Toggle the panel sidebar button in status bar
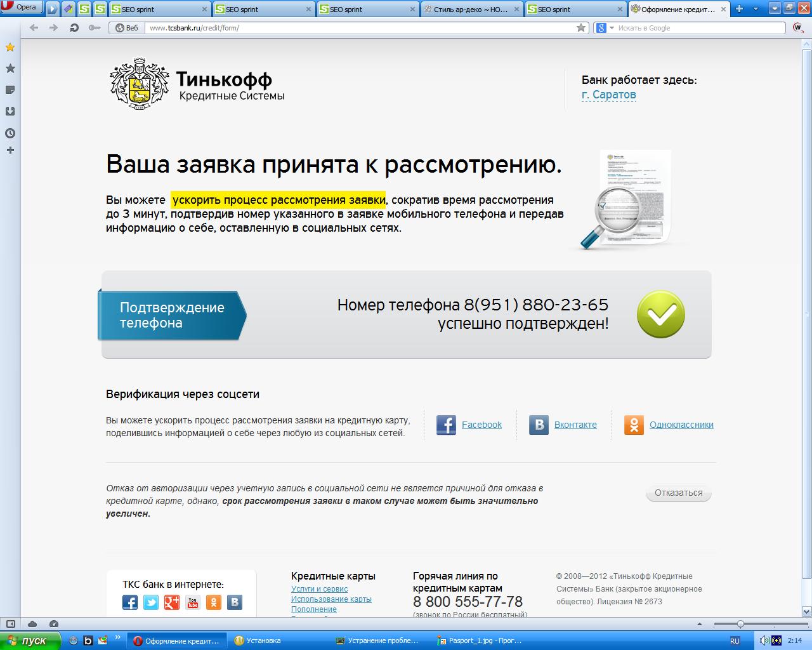The height and width of the screenshot is (650, 812). click(11, 624)
